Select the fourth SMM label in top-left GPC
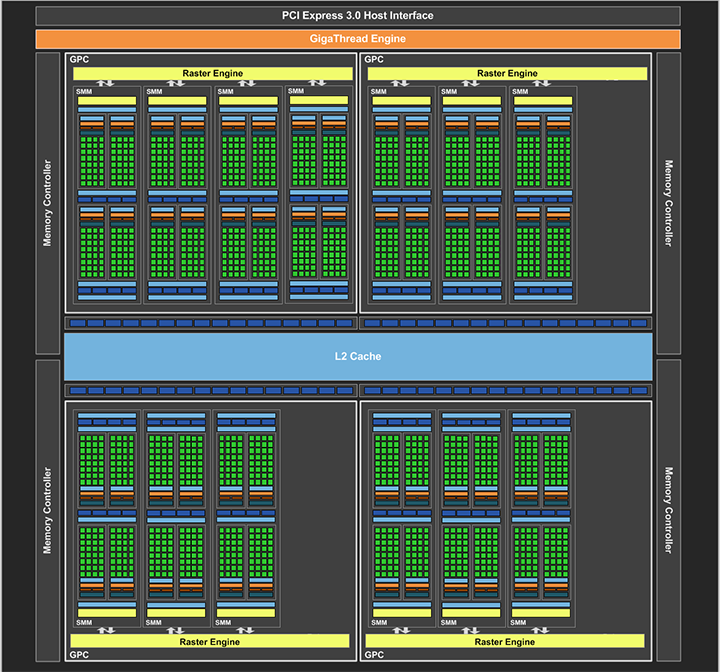Image resolution: width=720 pixels, height=672 pixels. tap(298, 91)
